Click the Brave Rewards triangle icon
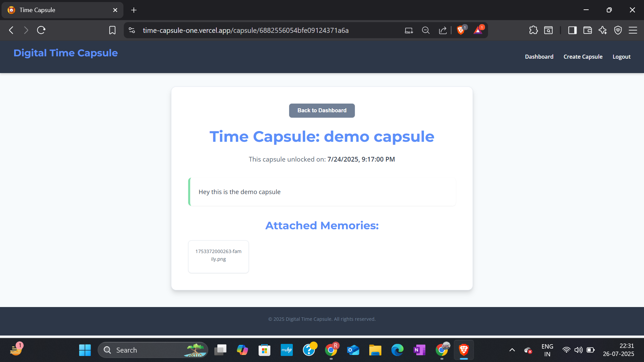 pos(478,31)
